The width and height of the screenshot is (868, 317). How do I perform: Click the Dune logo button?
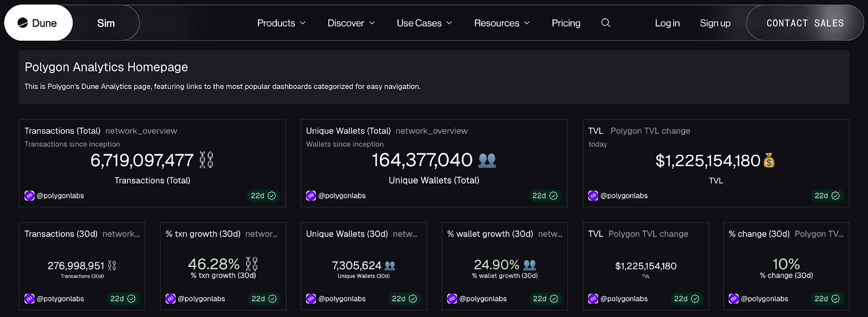(38, 23)
